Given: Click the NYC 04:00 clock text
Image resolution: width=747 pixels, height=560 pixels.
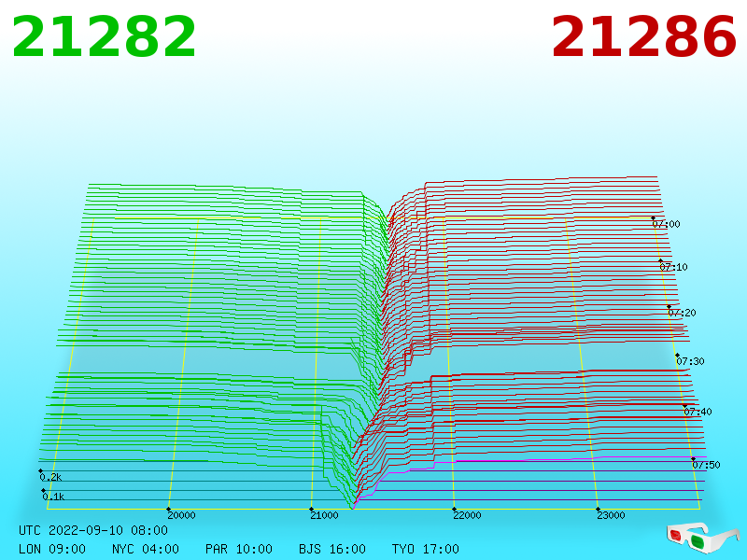Looking at the screenshot, I should 146,549.
